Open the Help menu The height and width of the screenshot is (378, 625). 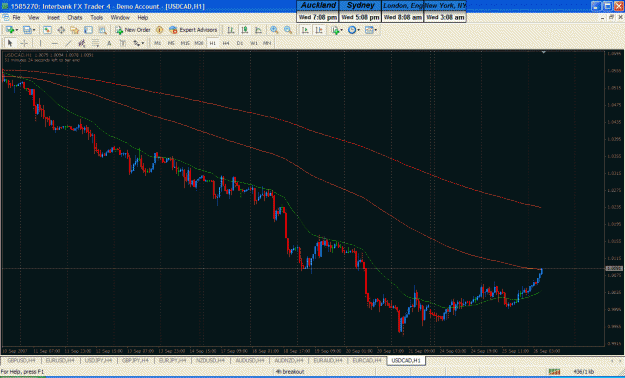[143, 18]
